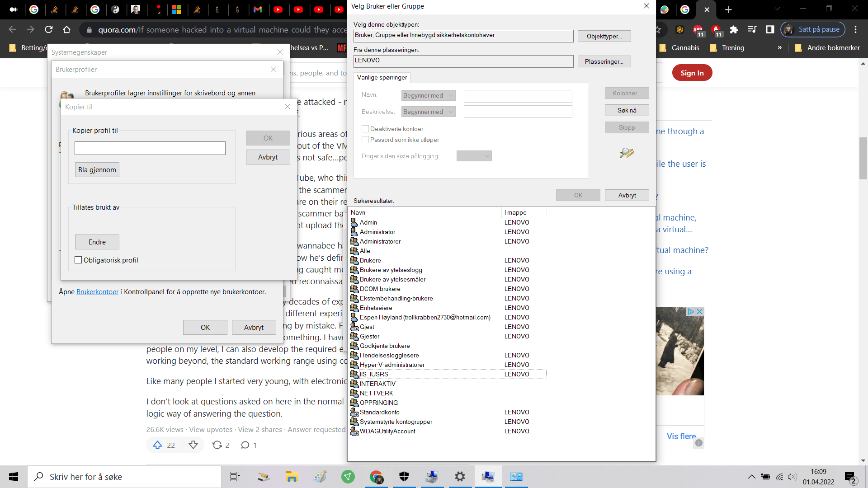The image size is (868, 488).
Task: Expand the Navn Begynner med dropdown
Action: point(428,95)
